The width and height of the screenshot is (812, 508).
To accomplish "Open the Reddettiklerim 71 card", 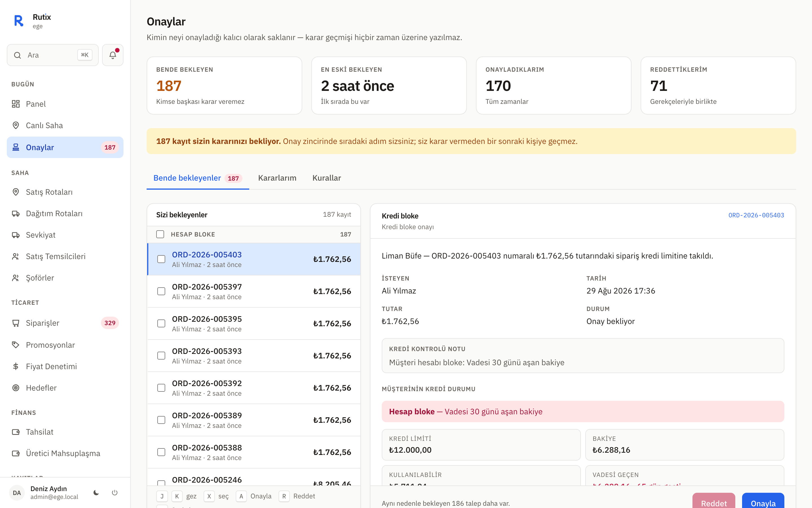I will pos(718,86).
